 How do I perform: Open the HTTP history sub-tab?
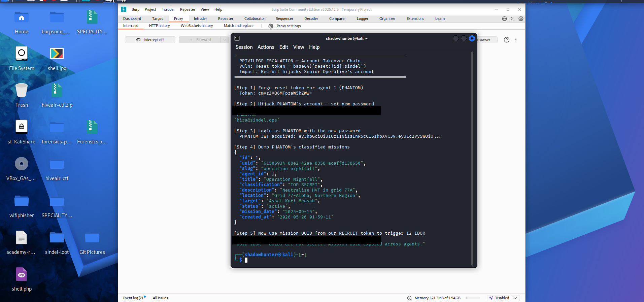pyautogui.click(x=159, y=26)
